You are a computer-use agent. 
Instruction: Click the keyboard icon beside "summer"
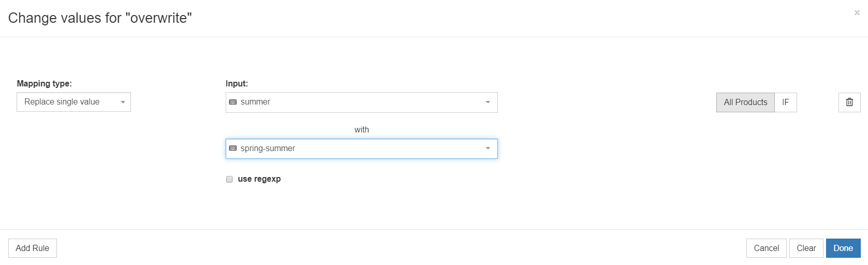pyautogui.click(x=233, y=102)
